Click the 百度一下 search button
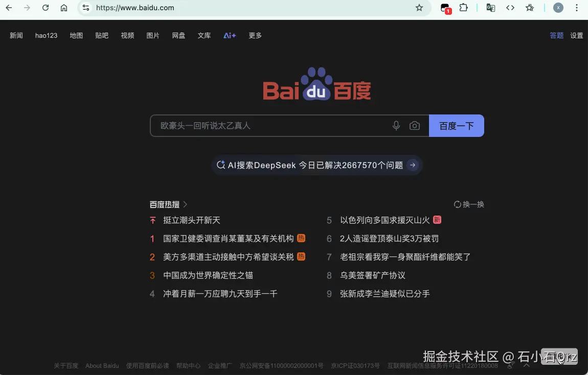 point(457,126)
